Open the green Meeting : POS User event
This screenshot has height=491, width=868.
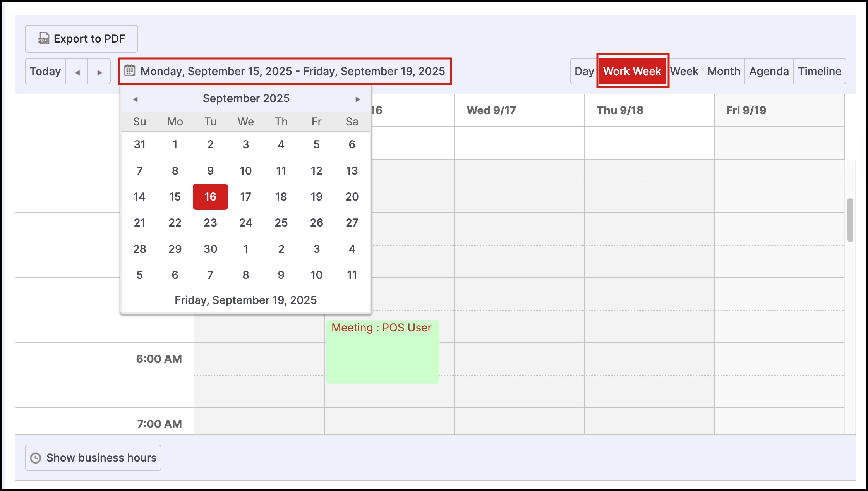[382, 352]
